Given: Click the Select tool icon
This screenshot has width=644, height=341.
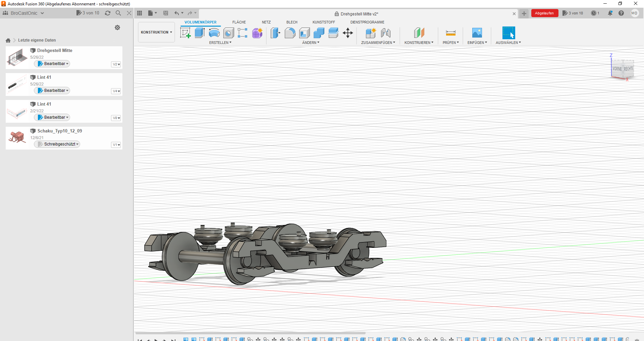Looking at the screenshot, I should point(508,33).
